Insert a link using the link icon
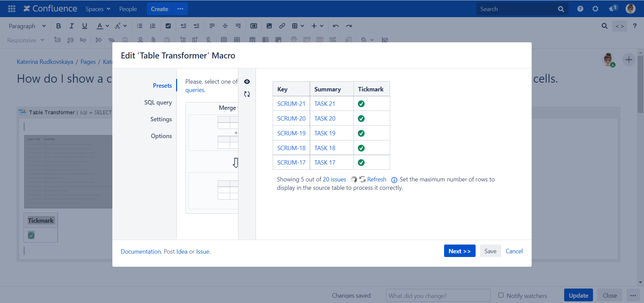 (x=282, y=26)
